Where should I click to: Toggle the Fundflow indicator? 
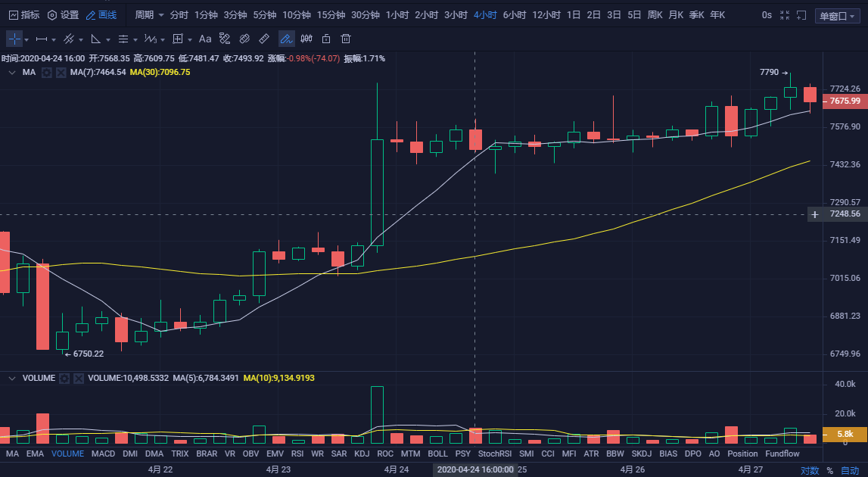pyautogui.click(x=782, y=454)
